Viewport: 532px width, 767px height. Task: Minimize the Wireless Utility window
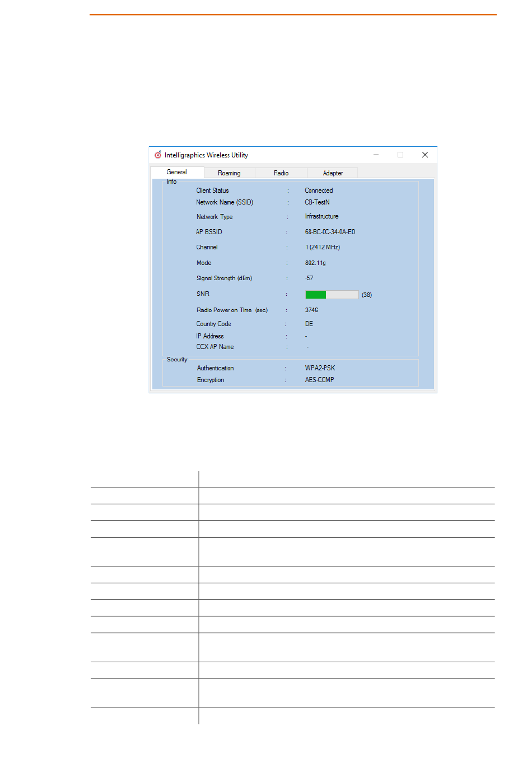[x=376, y=155]
